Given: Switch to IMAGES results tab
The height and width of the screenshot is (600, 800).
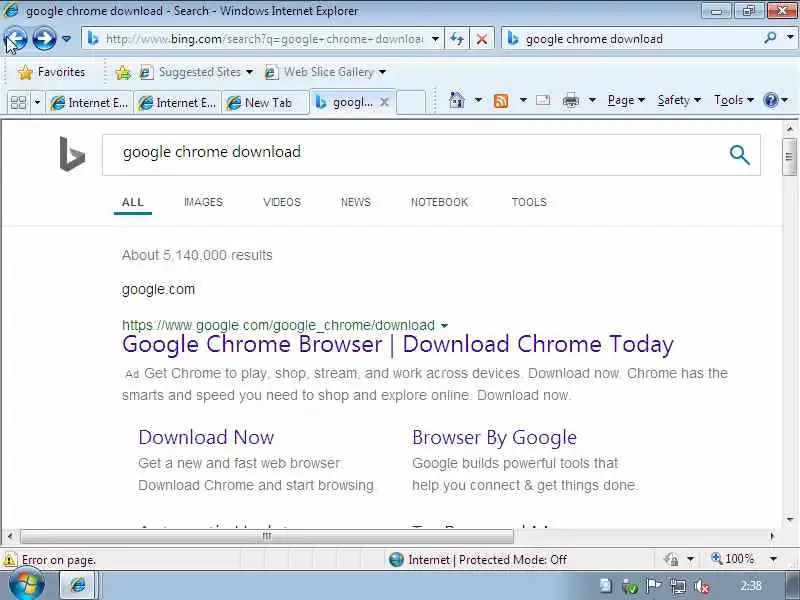Looking at the screenshot, I should [x=204, y=202].
